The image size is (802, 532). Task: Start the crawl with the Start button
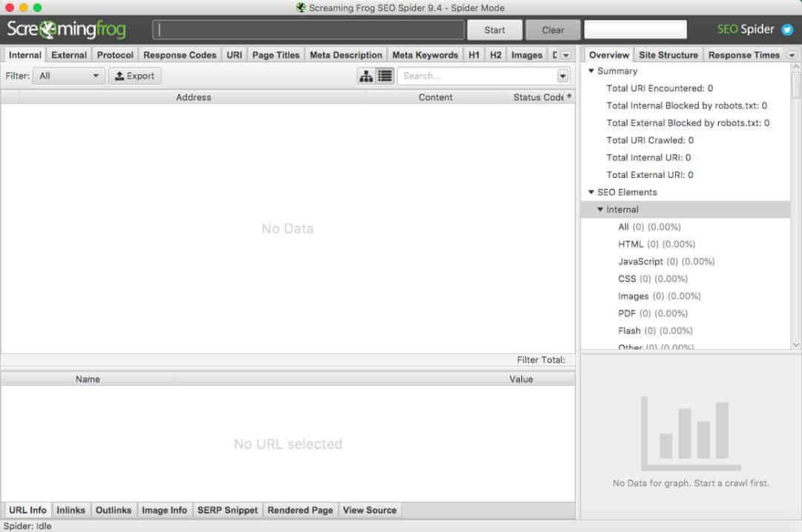495,30
